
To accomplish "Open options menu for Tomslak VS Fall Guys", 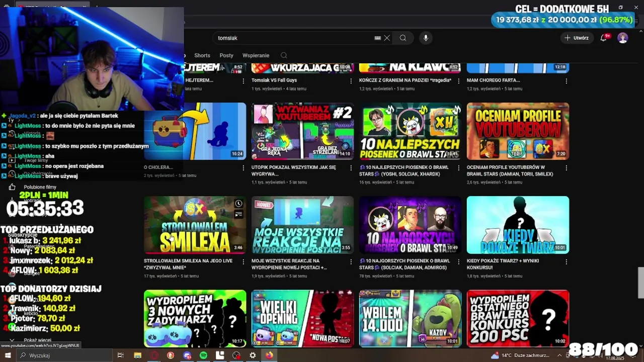I will tap(351, 81).
